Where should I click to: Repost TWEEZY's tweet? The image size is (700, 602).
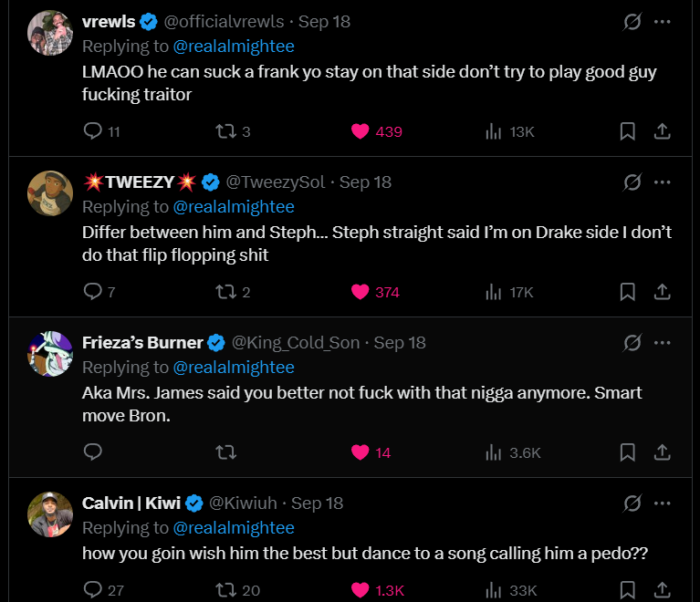(x=225, y=292)
